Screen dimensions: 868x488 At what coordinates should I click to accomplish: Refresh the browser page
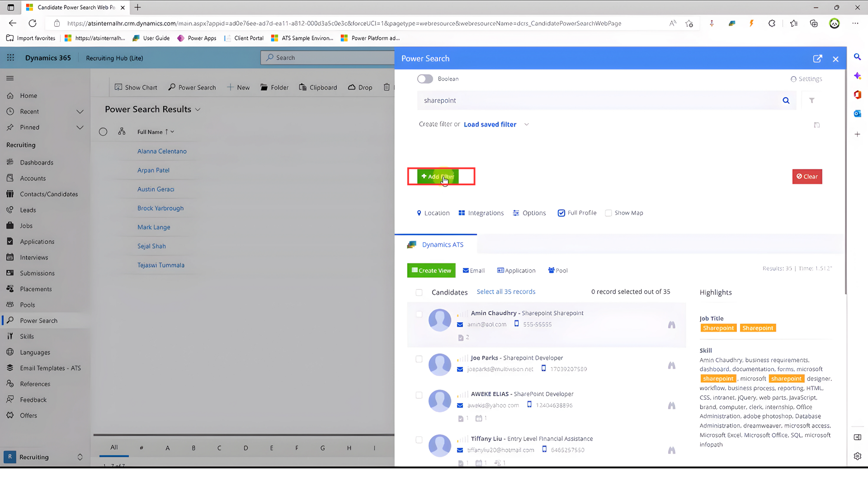tap(33, 23)
